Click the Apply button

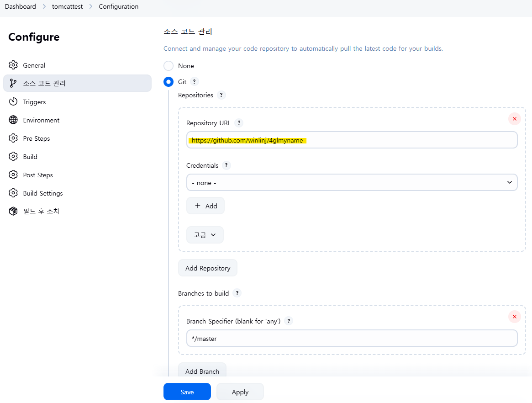coord(240,392)
